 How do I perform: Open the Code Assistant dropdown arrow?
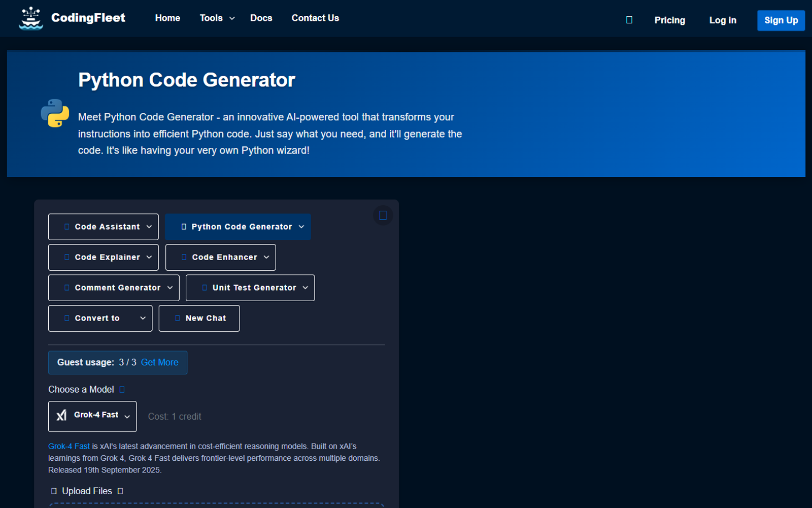point(149,227)
